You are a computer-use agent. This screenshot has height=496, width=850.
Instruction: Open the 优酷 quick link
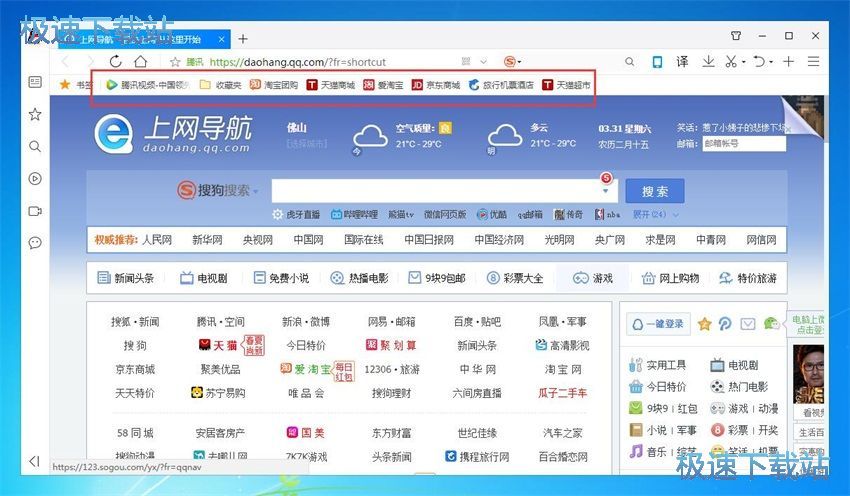(x=491, y=214)
